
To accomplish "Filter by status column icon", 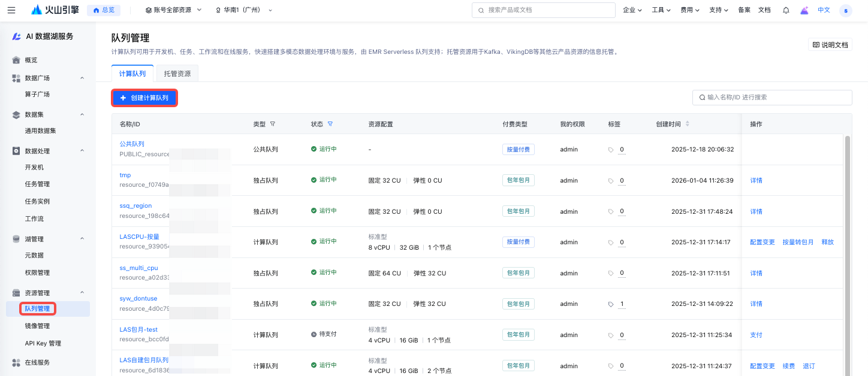I will tap(330, 124).
